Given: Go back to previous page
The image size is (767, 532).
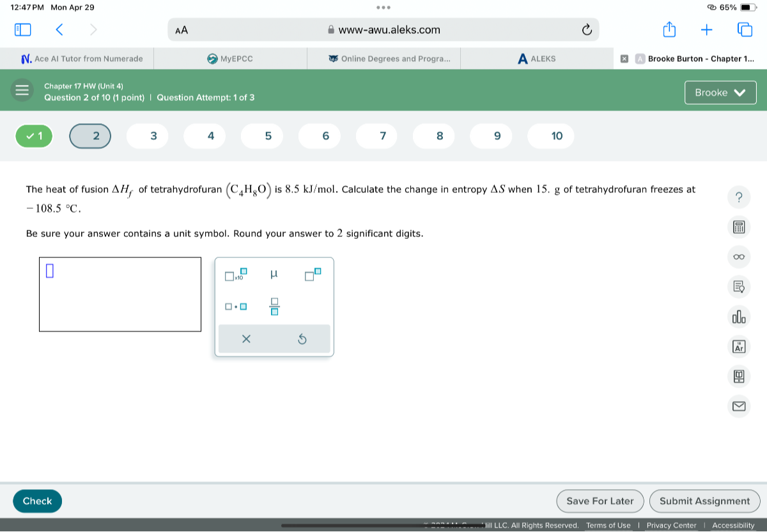Looking at the screenshot, I should (59, 29).
